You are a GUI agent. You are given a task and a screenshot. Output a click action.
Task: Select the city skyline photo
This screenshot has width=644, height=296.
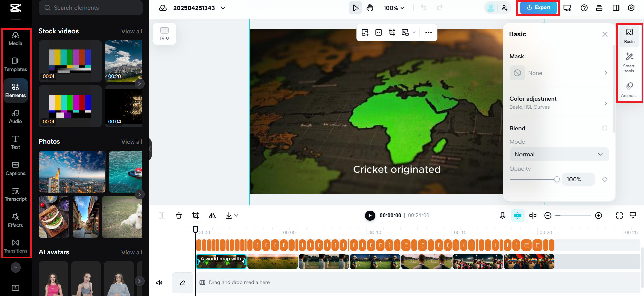coord(72,172)
